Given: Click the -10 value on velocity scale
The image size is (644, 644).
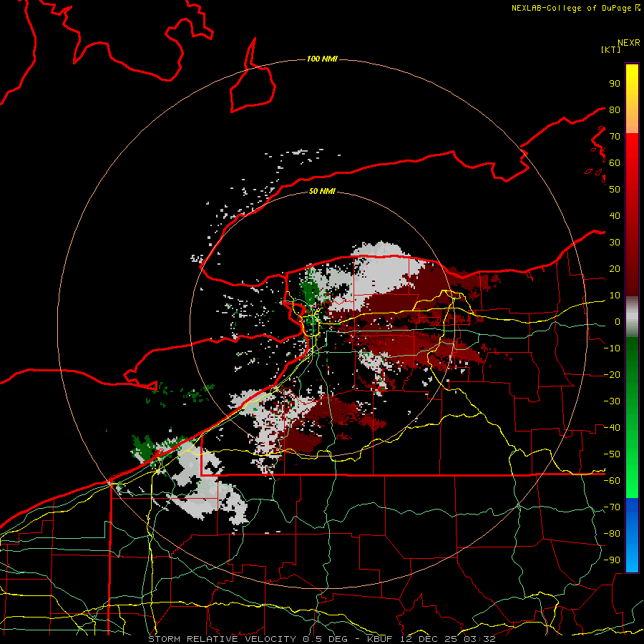Looking at the screenshot, I should click(612, 348).
